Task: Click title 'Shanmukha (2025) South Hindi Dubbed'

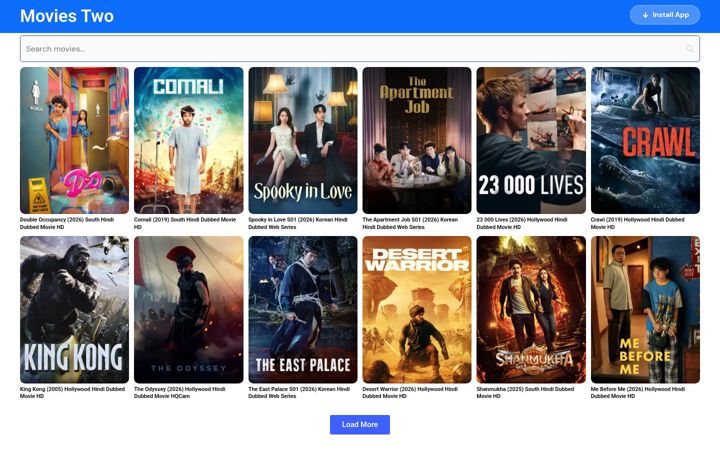Action: pos(525,389)
